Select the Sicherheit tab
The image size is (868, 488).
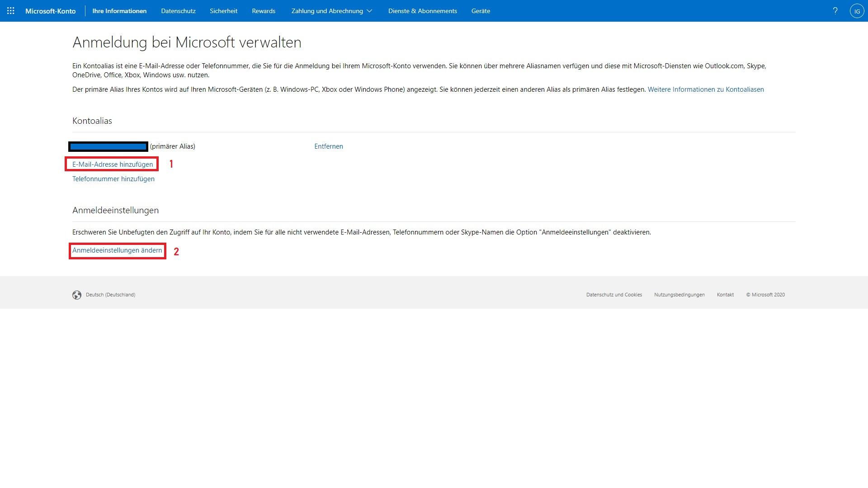(223, 11)
